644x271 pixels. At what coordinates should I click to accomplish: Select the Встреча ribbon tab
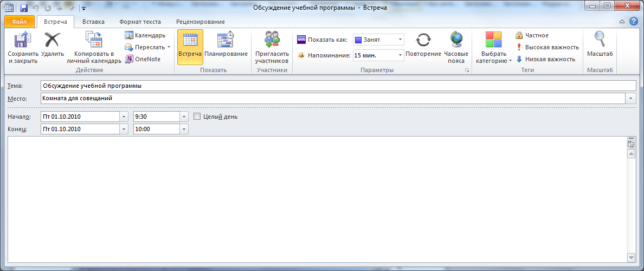click(55, 22)
